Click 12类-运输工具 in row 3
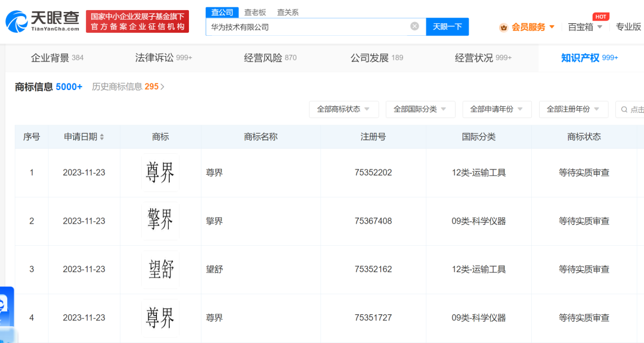Screen dimensions: 644x343 point(479,270)
